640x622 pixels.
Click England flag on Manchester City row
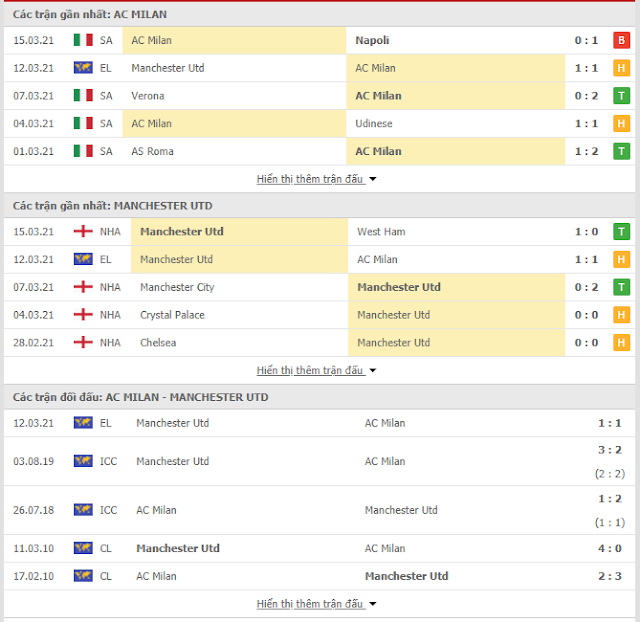point(83,287)
